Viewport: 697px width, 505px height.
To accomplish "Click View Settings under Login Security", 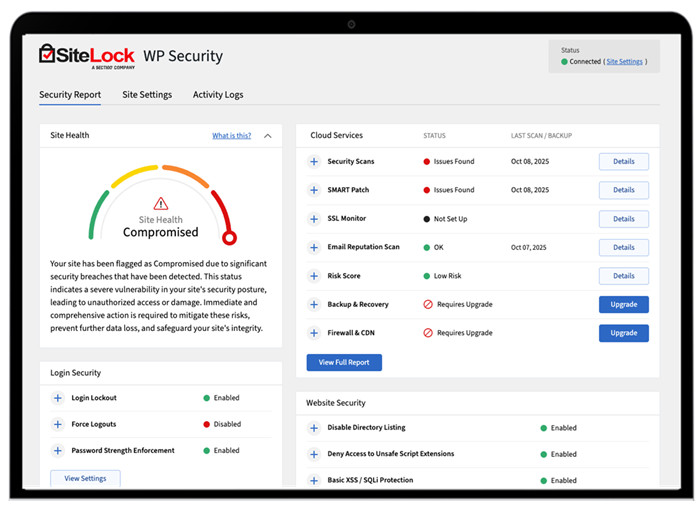I will coord(85,478).
